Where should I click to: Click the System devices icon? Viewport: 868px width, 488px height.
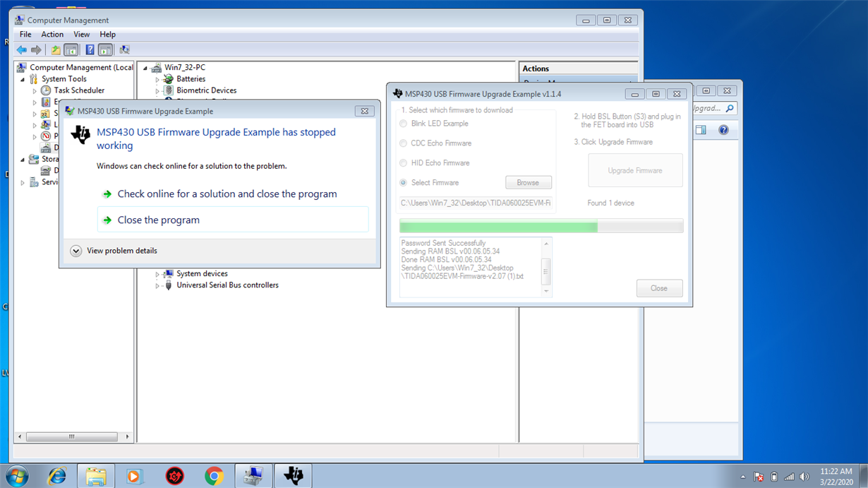click(169, 273)
